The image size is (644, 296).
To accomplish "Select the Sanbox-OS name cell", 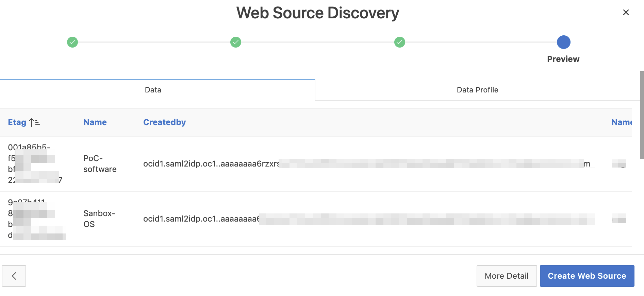I will click(x=99, y=219).
